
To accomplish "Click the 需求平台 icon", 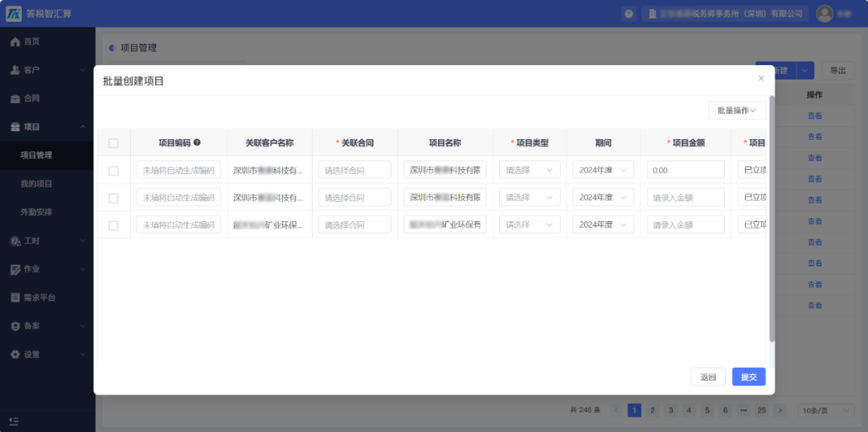I will pos(15,298).
